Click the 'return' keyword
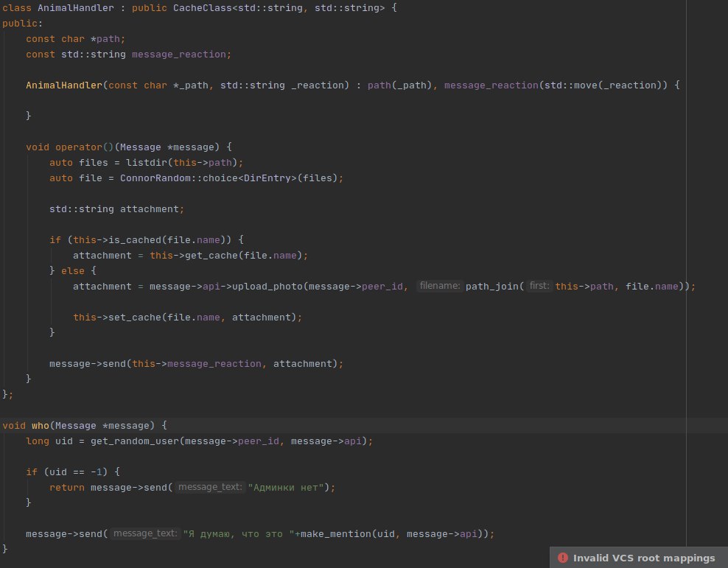This screenshot has height=568, width=728. [67, 488]
